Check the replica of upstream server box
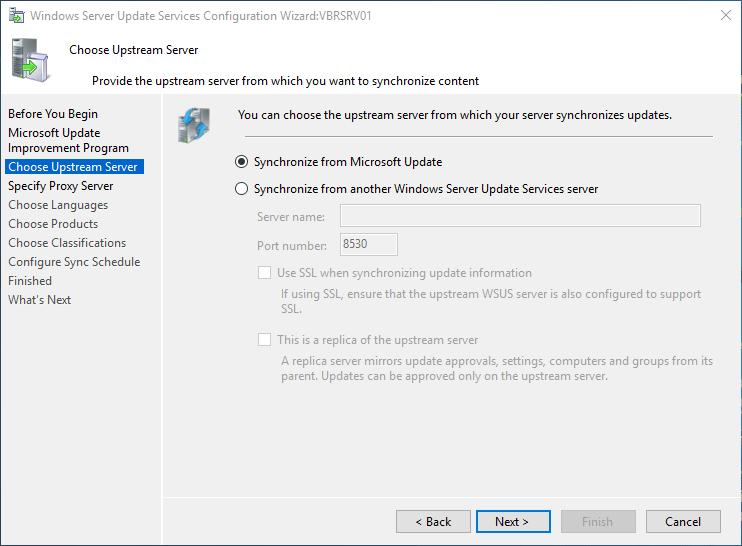This screenshot has width=742, height=546. click(x=265, y=340)
